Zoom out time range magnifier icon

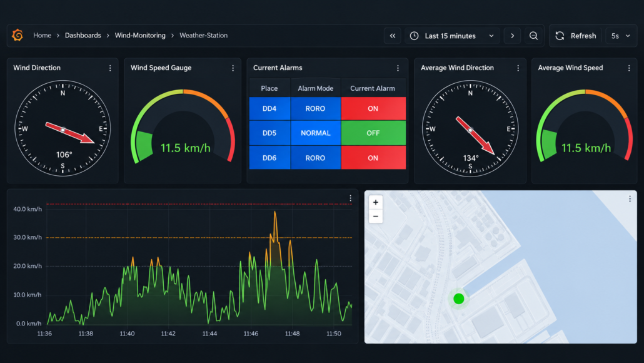click(533, 36)
